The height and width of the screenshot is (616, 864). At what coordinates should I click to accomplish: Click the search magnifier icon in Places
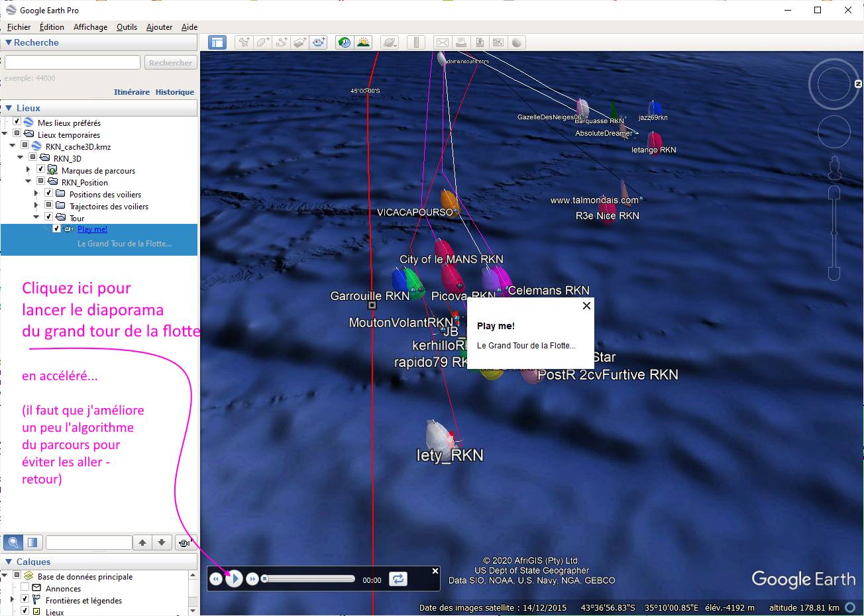(13, 542)
